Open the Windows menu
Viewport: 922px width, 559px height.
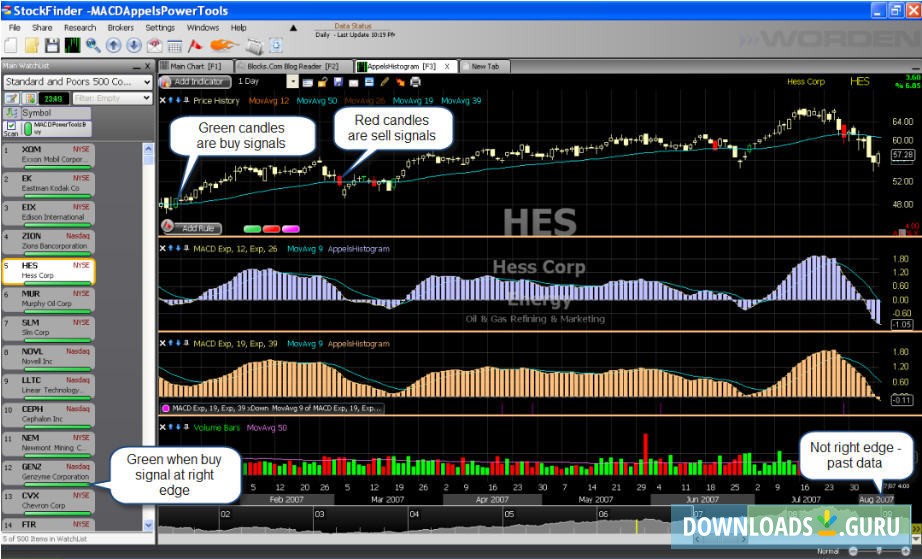pos(202,28)
